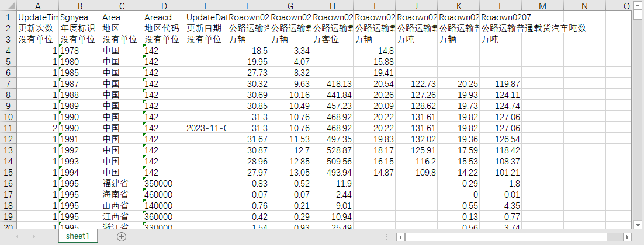The width and height of the screenshot is (644, 245).
Task: Click the 2 in UpdateTime column
Action: tap(38, 128)
